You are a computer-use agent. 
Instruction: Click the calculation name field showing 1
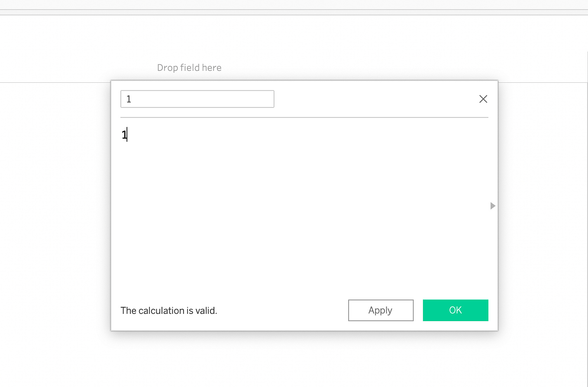click(197, 99)
